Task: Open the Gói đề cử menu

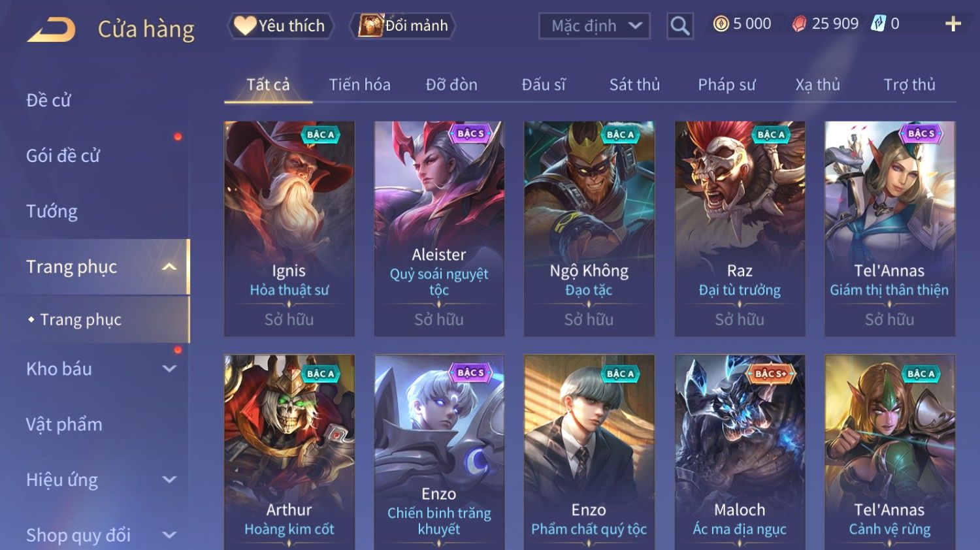Action: point(63,156)
